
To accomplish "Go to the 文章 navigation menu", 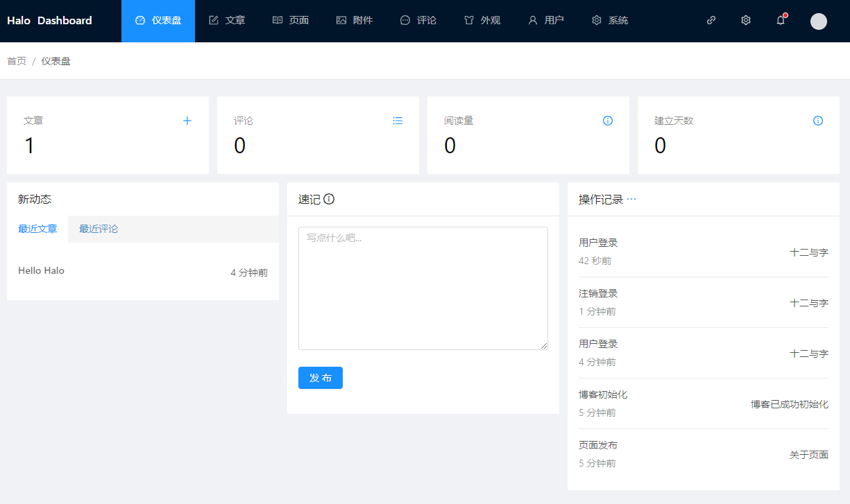I will 228,21.
